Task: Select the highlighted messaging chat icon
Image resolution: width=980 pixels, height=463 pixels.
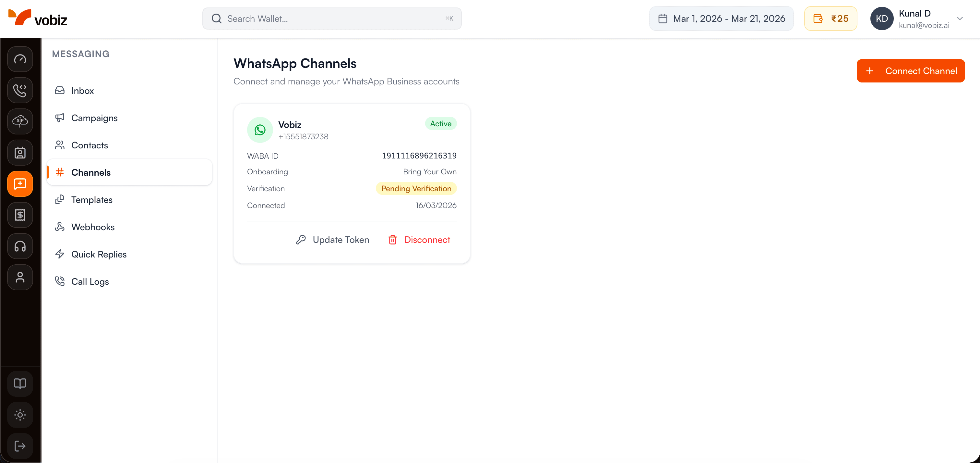Action: click(x=20, y=184)
